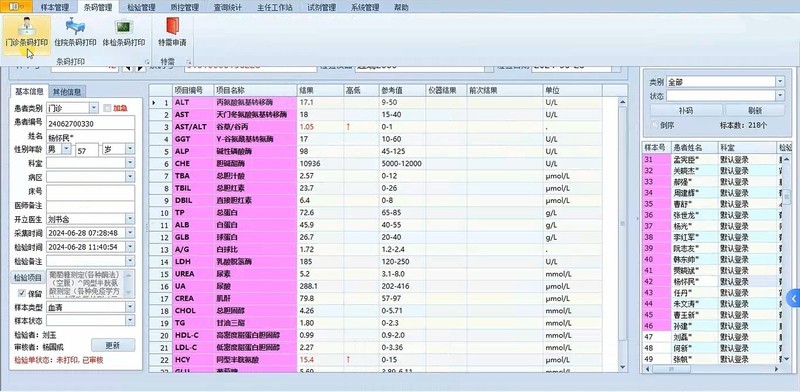Viewport: 800px width, 392px height.
Task: Click the 患者编号 input field
Action: pyautogui.click(x=90, y=123)
